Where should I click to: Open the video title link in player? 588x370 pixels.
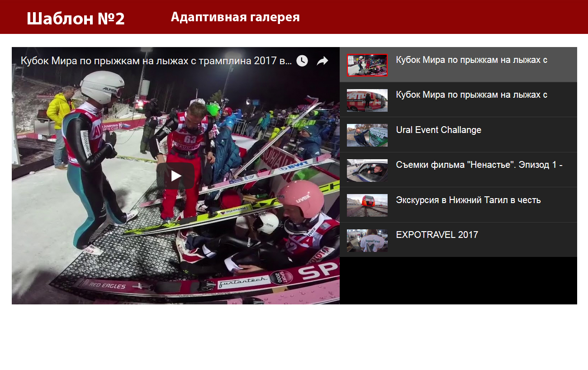coord(156,61)
